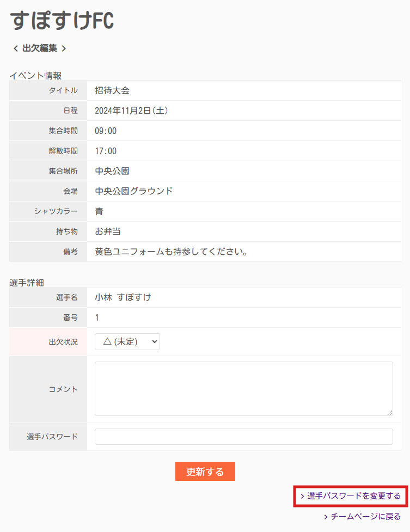Click the left arrow beside 出欠編集
This screenshot has width=410, height=532.
[x=15, y=48]
